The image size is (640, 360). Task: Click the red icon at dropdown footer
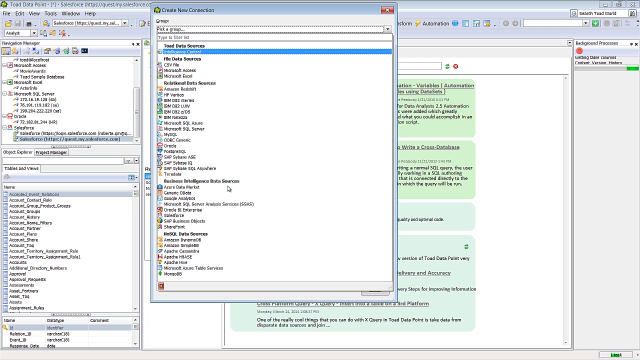[x=161, y=286]
